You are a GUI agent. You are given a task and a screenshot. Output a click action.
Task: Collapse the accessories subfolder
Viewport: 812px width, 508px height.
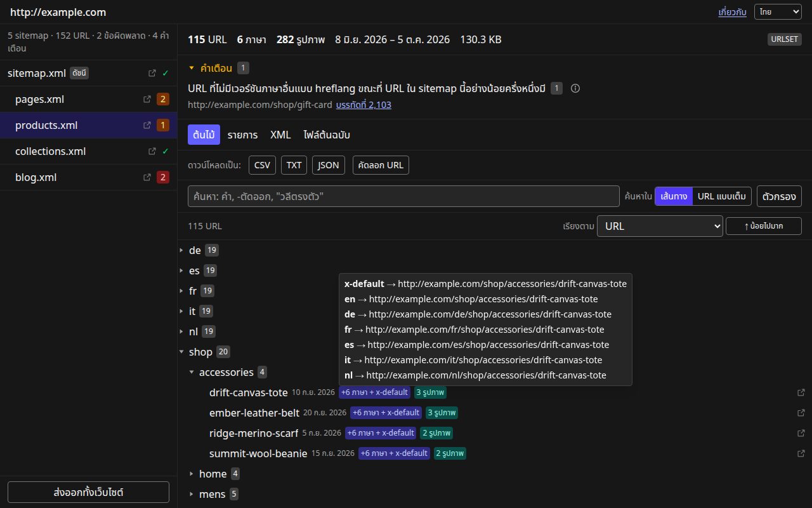[x=192, y=372]
